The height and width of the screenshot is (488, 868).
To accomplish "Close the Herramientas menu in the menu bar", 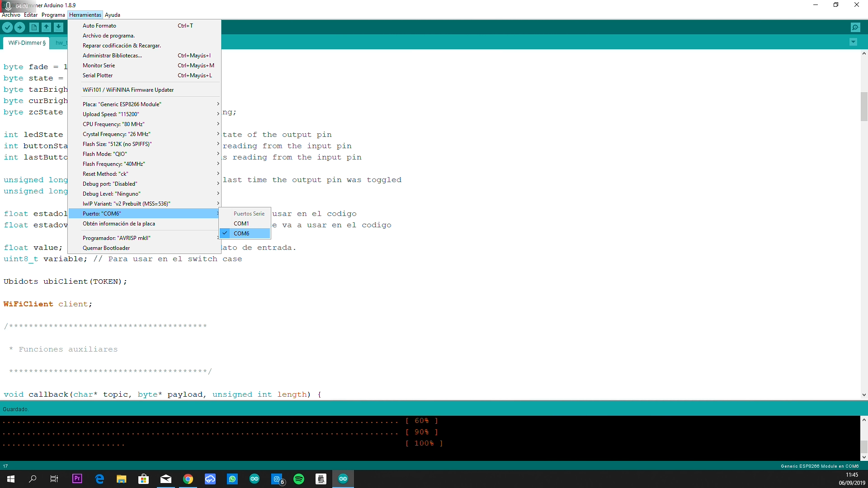I will (x=85, y=15).
